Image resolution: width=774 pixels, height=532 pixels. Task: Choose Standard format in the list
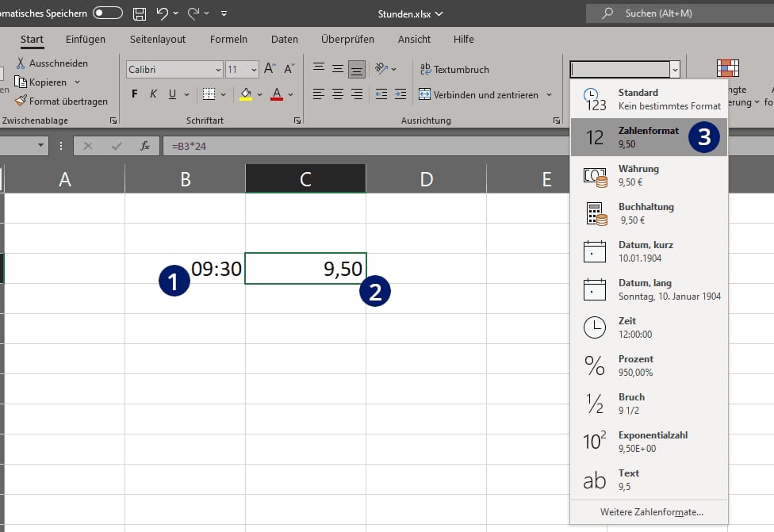pos(649,99)
